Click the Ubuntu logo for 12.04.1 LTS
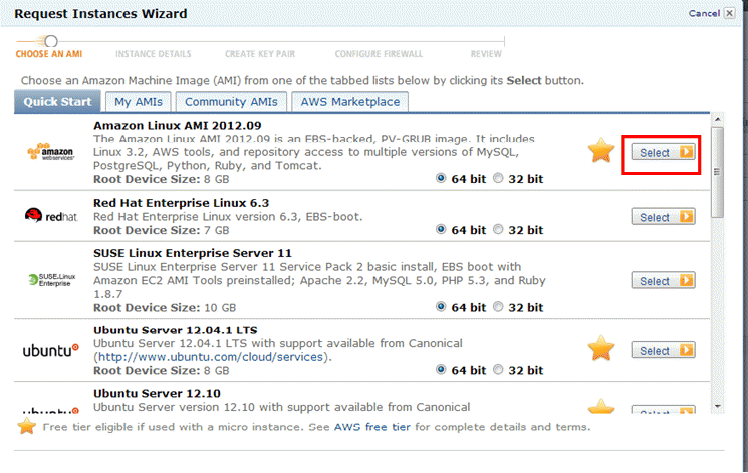Image resolution: width=748 pixels, height=473 pixels. [51, 350]
